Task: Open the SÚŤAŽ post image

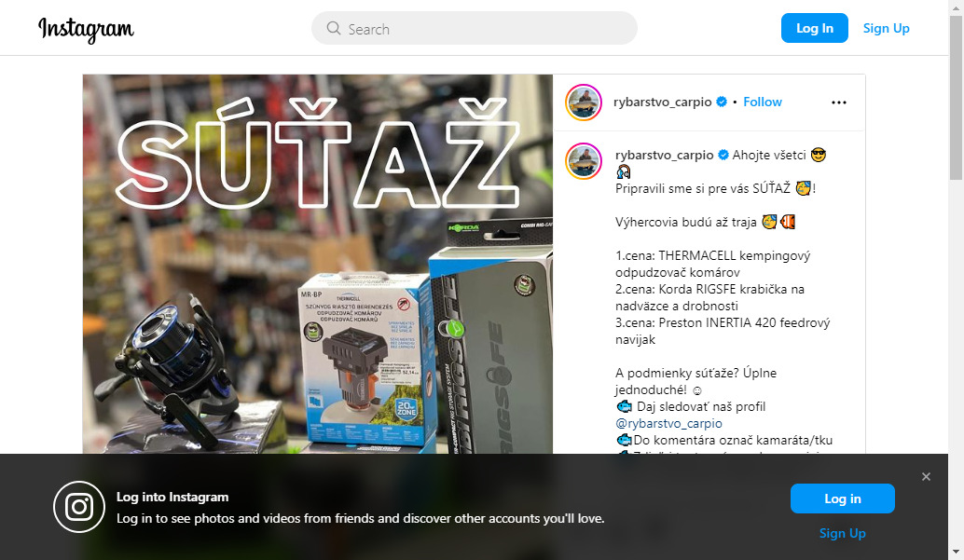Action: point(318,265)
